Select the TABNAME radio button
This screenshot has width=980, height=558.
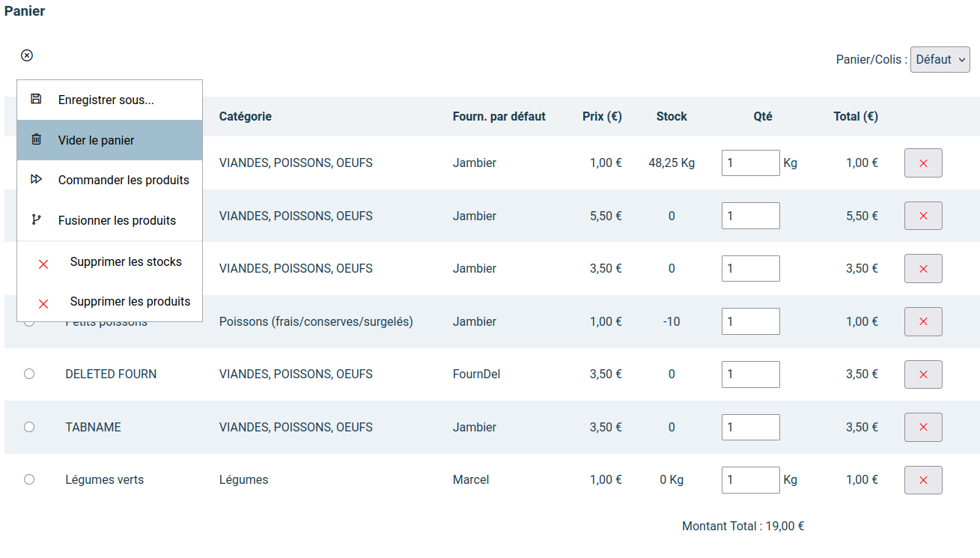pos(29,427)
